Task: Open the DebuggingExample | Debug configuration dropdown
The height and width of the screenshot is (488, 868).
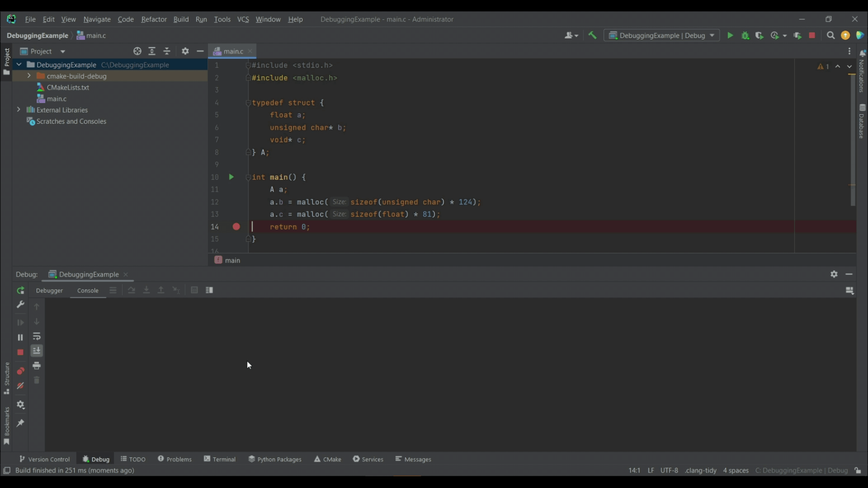Action: point(662,35)
